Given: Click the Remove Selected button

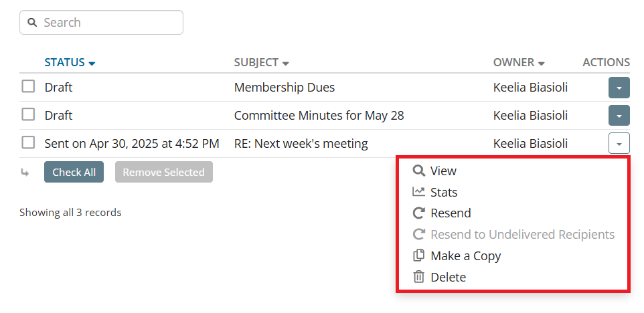Looking at the screenshot, I should (164, 172).
